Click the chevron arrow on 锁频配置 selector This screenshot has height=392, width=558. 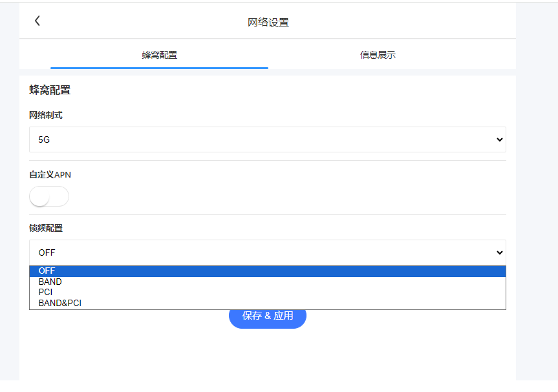[499, 253]
